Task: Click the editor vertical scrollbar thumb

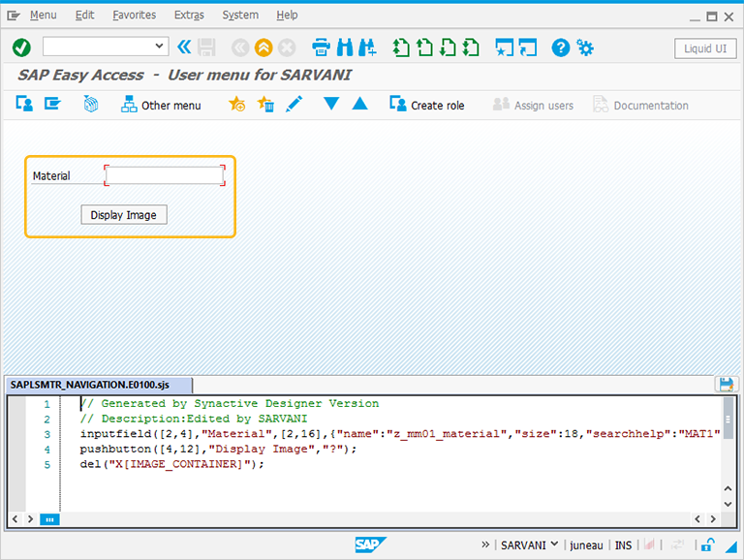Action: point(728,420)
